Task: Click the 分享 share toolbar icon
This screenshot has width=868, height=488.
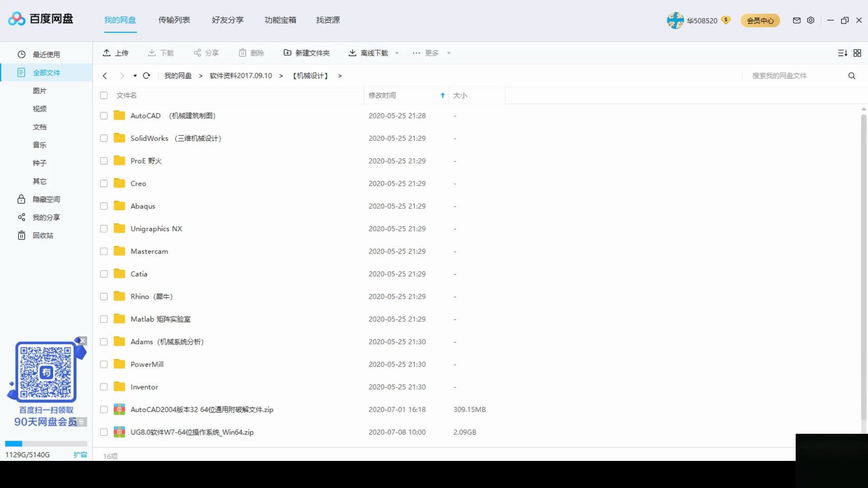Action: click(197, 53)
